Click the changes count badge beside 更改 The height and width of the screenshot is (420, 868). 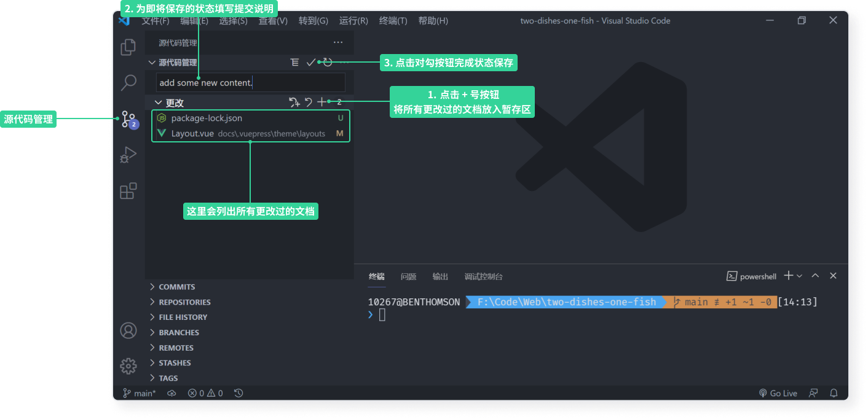coord(339,103)
